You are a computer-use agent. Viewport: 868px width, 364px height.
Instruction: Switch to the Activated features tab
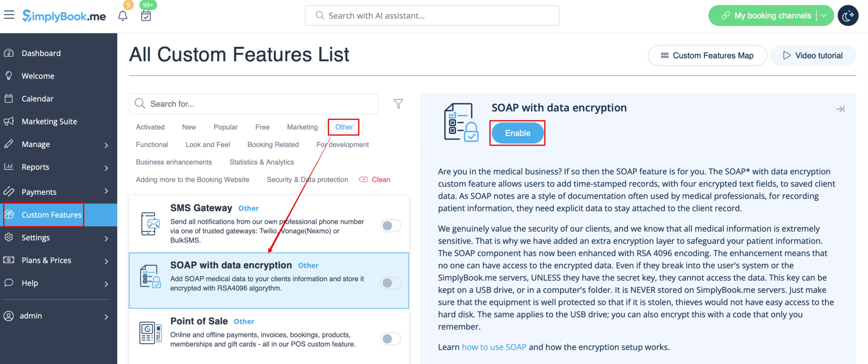(x=150, y=127)
